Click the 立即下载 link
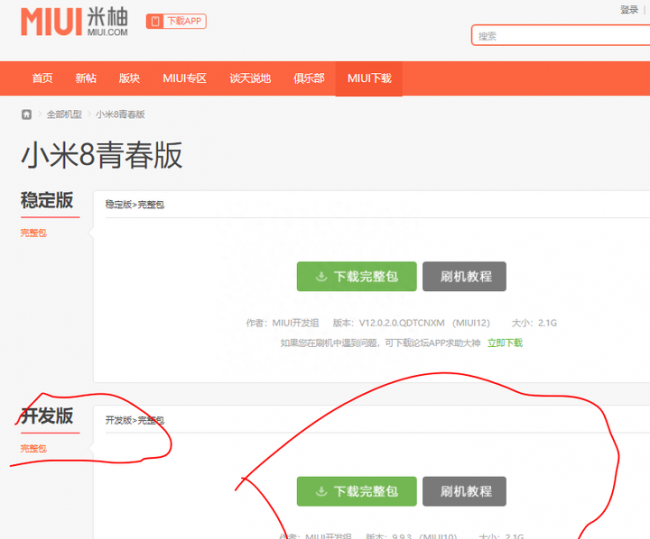The image size is (650, 539). point(505,343)
